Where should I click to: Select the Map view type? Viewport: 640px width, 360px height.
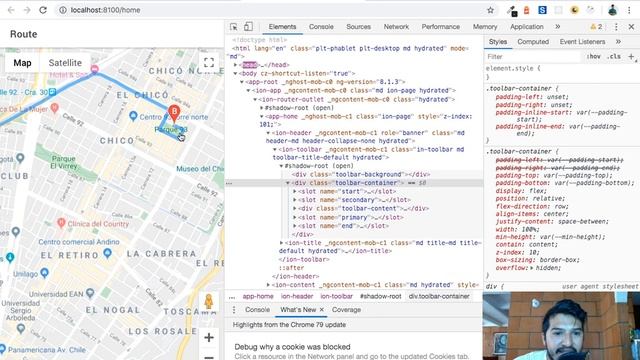pyautogui.click(x=22, y=63)
